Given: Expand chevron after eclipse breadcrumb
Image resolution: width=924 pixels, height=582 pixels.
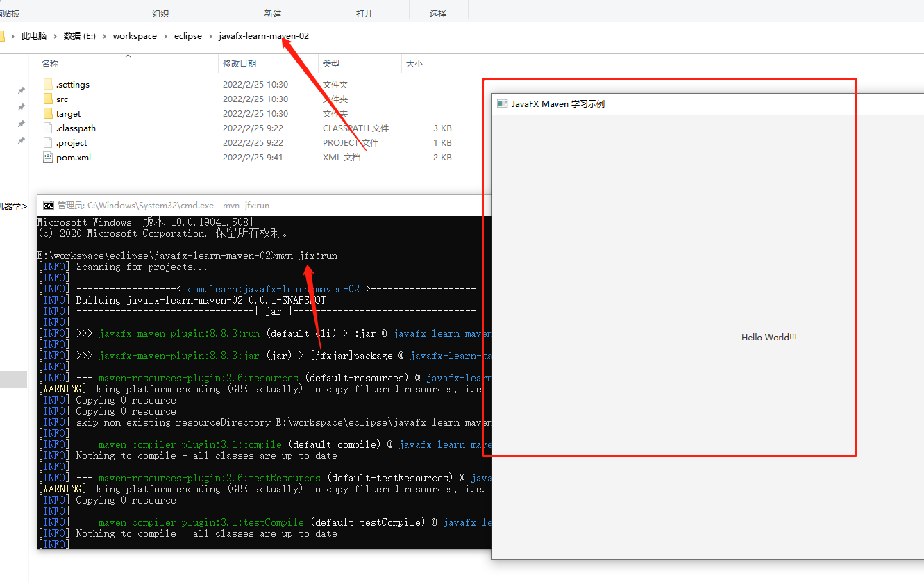Looking at the screenshot, I should tap(210, 36).
